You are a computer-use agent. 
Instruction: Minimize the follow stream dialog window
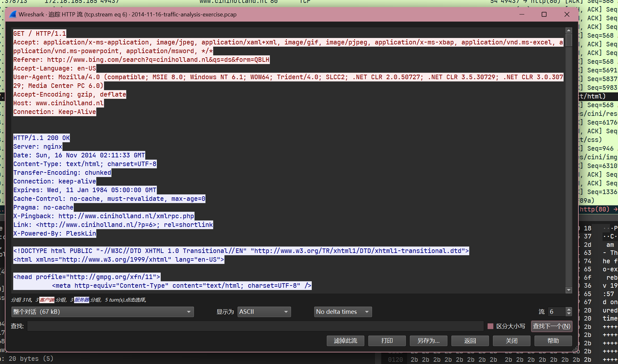pos(522,14)
